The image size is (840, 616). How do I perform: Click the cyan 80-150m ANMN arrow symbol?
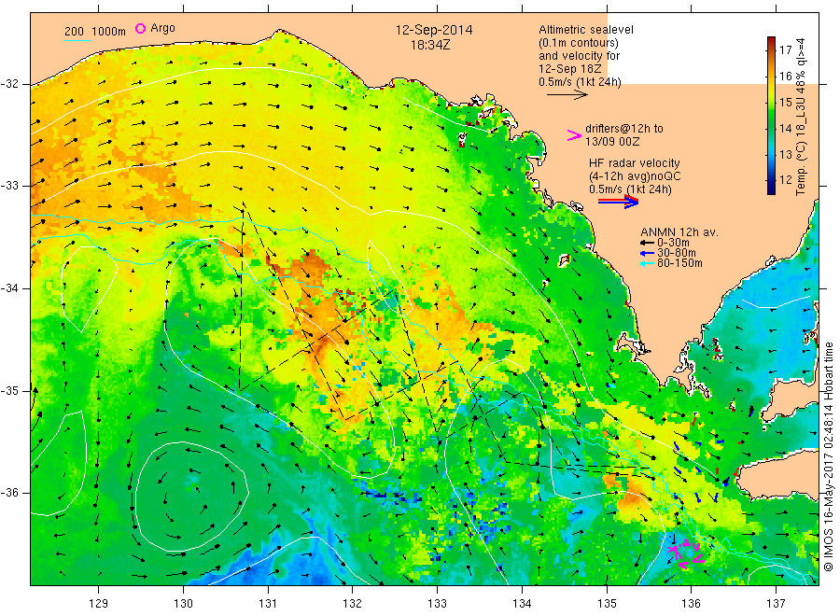click(647, 263)
